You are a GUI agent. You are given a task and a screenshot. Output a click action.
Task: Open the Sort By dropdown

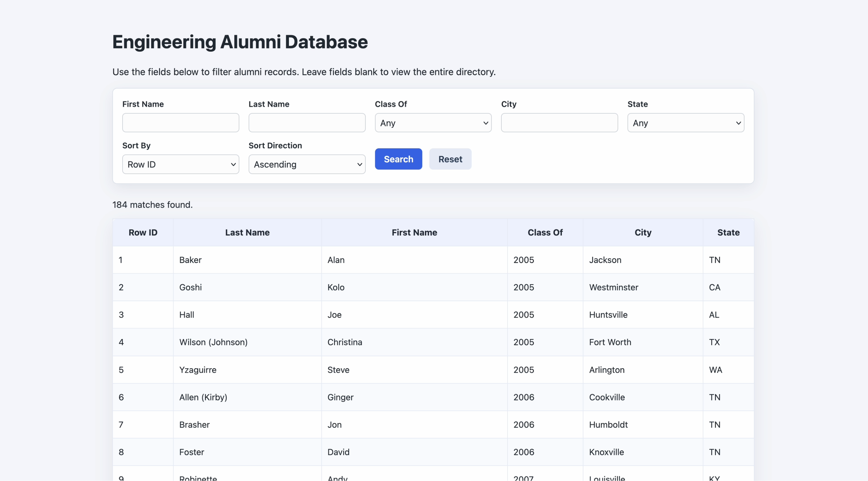(180, 164)
